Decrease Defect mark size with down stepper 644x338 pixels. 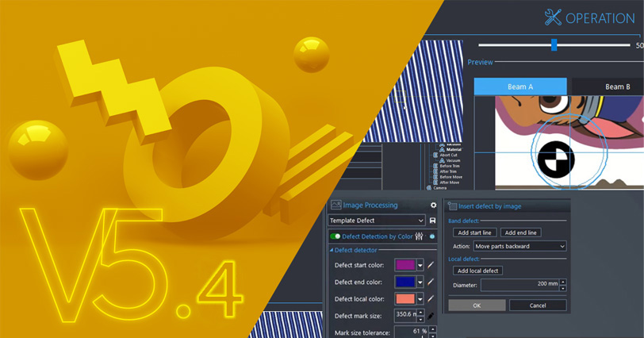[x=420, y=320]
